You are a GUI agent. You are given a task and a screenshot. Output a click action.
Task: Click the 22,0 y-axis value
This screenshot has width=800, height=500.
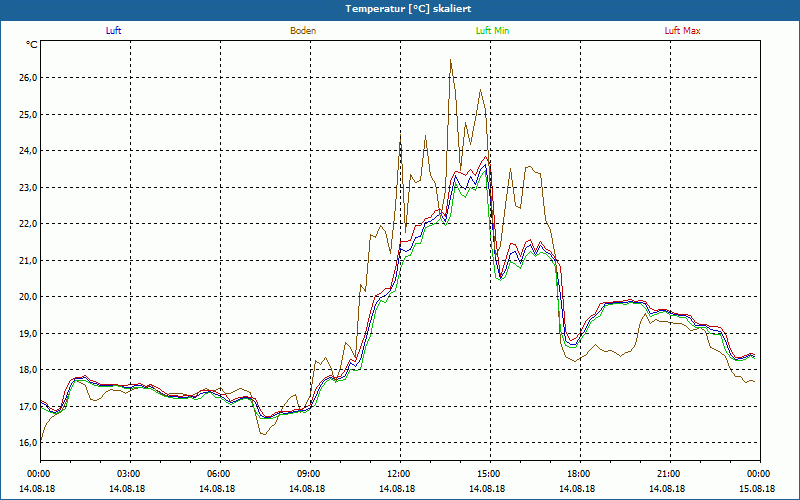coord(29,224)
